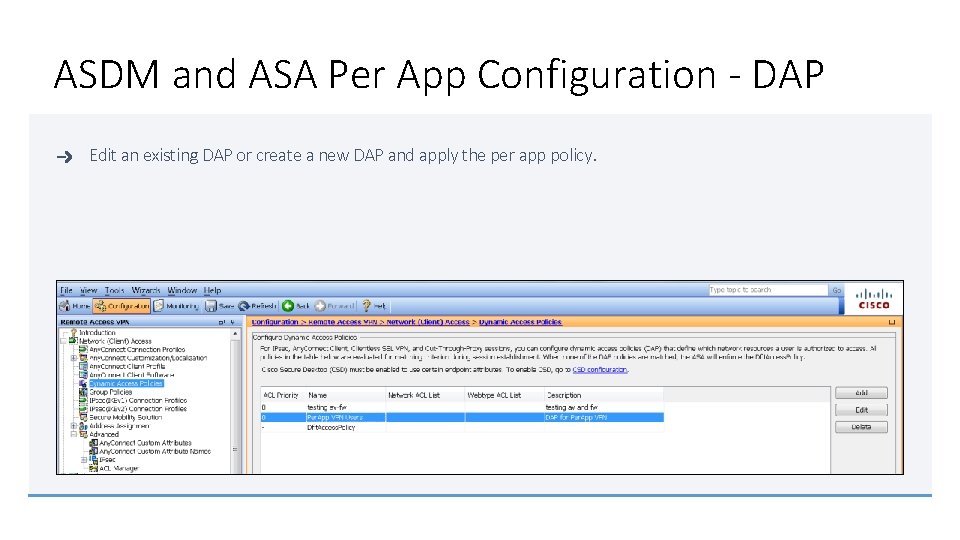The width and height of the screenshot is (960, 540).
Task: Click the Secure Mobility Solution icon
Action: (x=83, y=417)
